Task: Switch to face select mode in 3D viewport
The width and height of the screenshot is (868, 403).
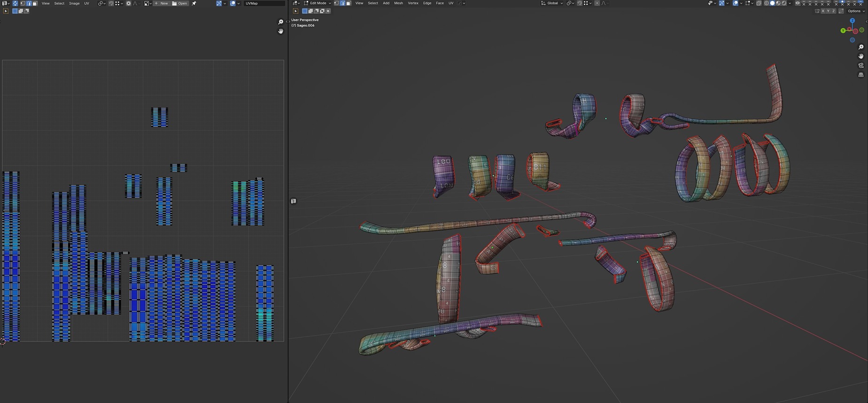Action: click(x=349, y=3)
